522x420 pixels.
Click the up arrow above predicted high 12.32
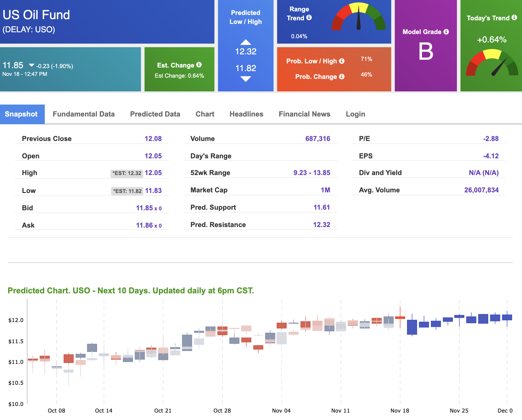(x=246, y=42)
